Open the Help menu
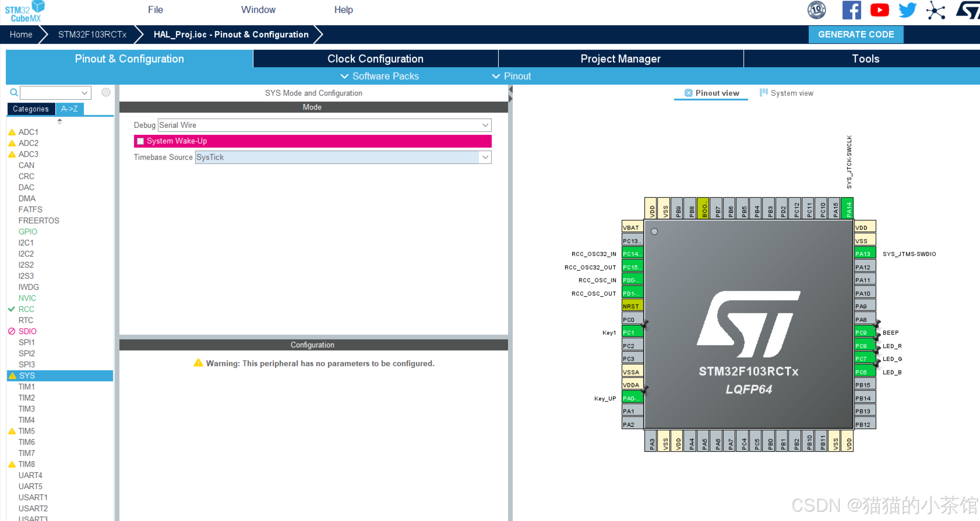This screenshot has width=980, height=521. pyautogui.click(x=343, y=10)
